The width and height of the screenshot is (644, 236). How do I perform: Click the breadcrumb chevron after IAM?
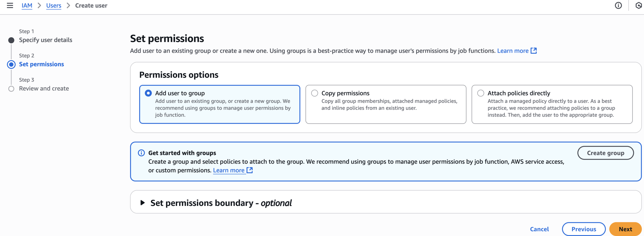click(x=39, y=5)
